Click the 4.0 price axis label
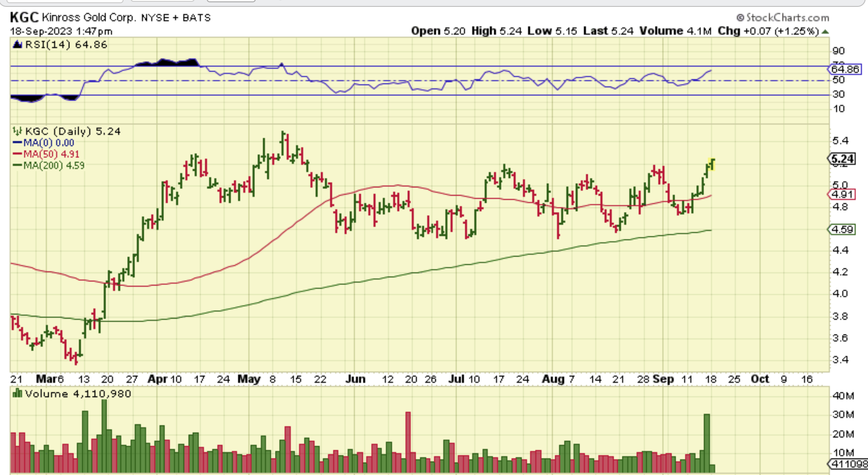This screenshot has width=868, height=475. [840, 293]
